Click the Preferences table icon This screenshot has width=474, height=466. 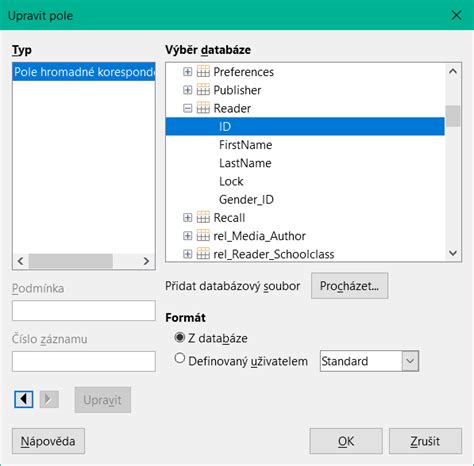pyautogui.click(x=203, y=71)
